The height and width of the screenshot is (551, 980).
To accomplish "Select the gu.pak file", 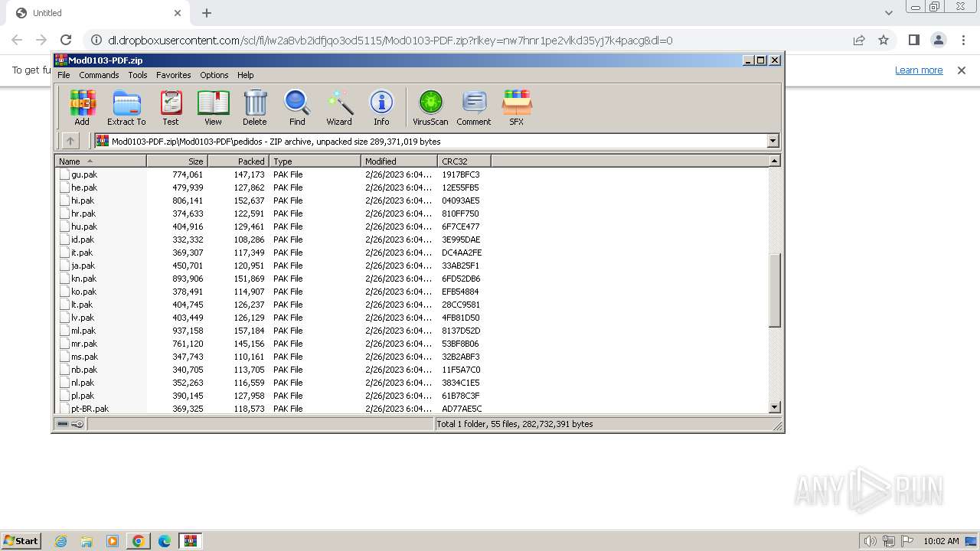I will (x=84, y=174).
